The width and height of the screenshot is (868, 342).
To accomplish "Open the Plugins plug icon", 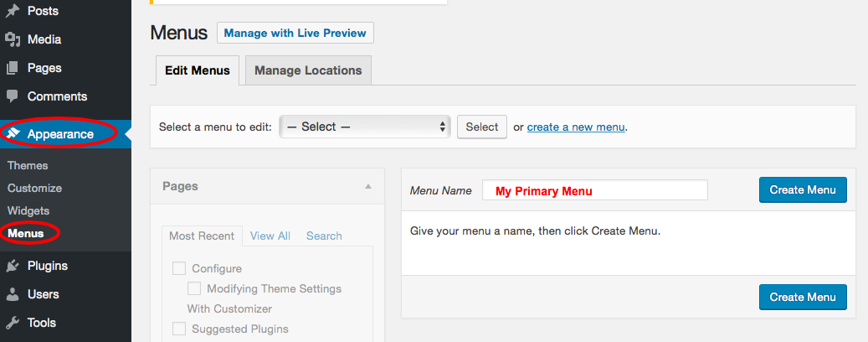I will (x=13, y=266).
